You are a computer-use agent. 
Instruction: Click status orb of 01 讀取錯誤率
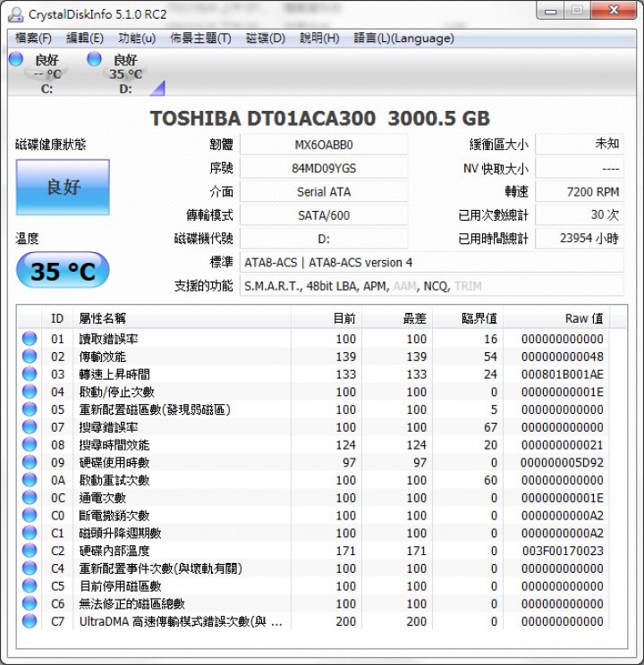pos(30,339)
